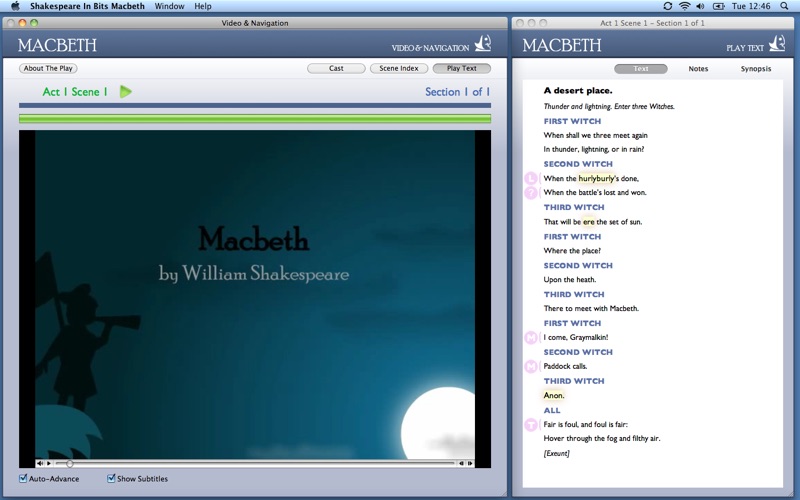Image resolution: width=800 pixels, height=500 pixels.
Task: Open the Window menu
Action: pyautogui.click(x=169, y=6)
